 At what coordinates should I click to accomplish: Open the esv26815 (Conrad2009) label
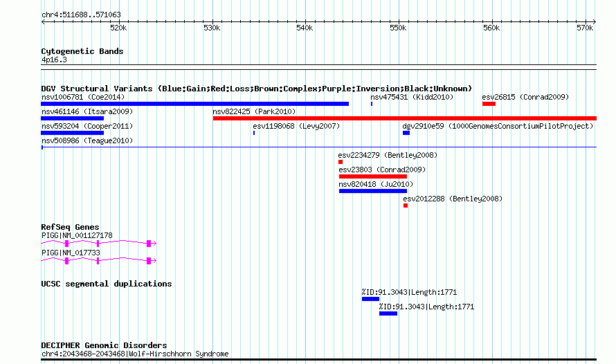click(x=525, y=97)
